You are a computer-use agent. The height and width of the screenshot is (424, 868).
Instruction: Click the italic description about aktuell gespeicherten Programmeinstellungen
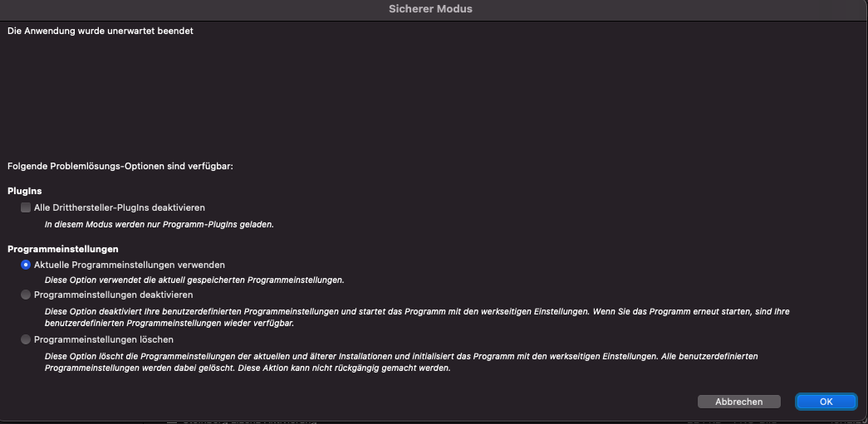pos(194,280)
